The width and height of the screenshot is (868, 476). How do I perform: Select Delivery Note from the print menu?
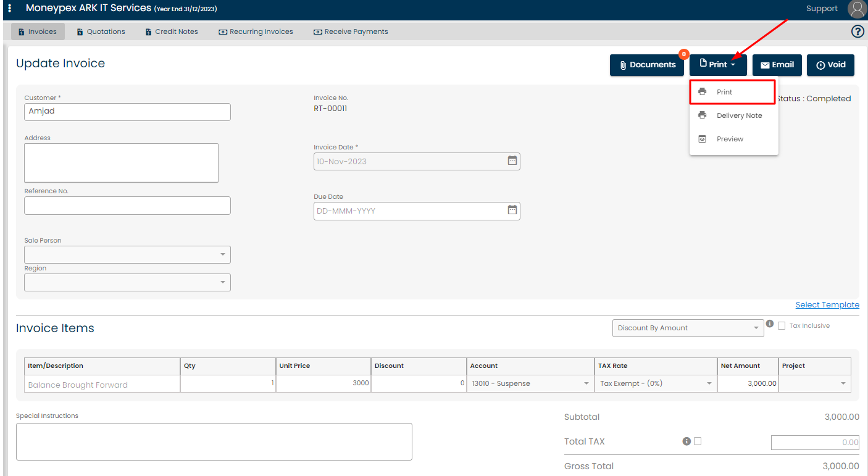click(734, 115)
